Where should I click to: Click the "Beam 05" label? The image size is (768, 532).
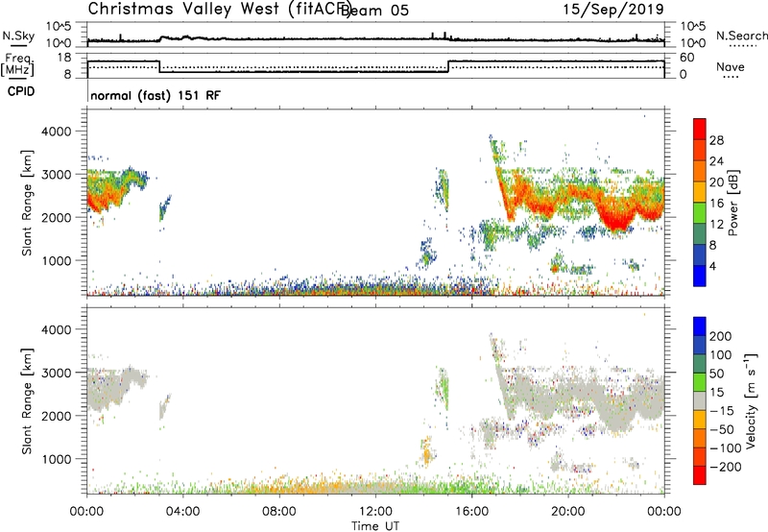pyautogui.click(x=374, y=11)
